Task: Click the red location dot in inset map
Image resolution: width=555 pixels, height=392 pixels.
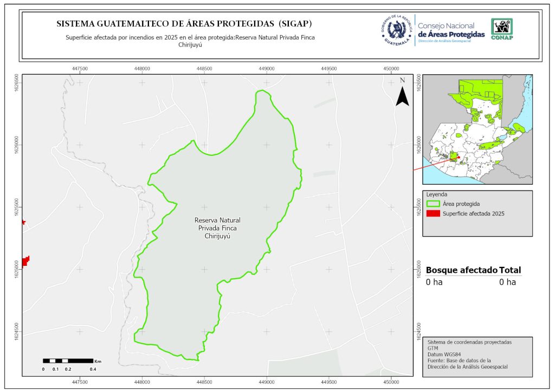Action: tap(459, 158)
